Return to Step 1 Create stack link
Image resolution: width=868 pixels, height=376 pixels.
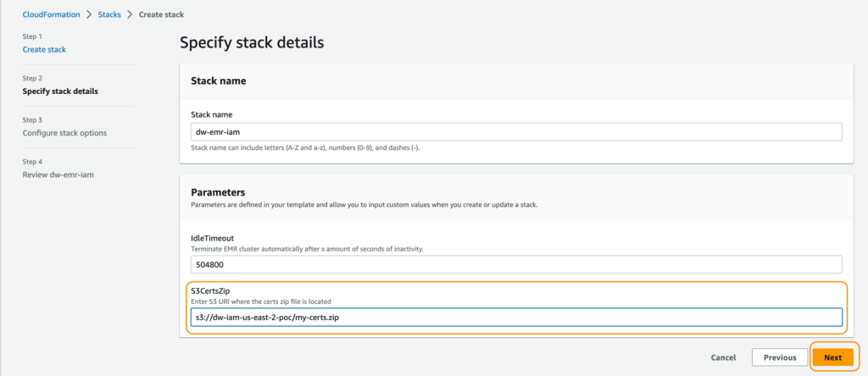(x=44, y=50)
